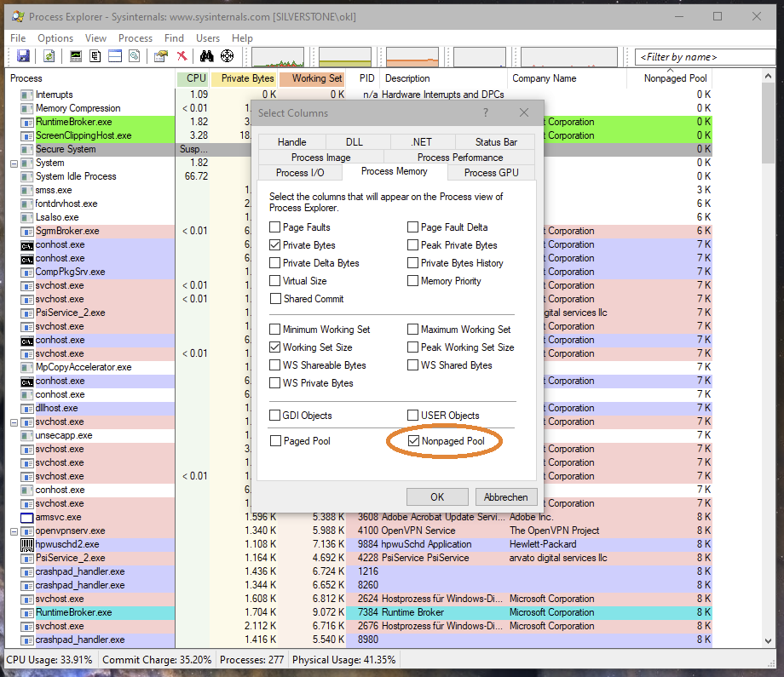784x677 pixels.
Task: Open process Properties toolbar icon
Action: pos(160,56)
